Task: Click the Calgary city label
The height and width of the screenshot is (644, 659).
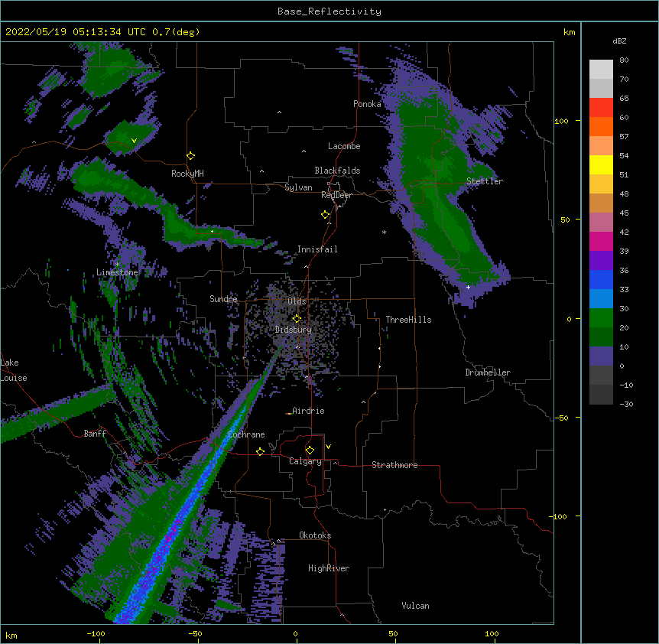Action: pos(305,461)
